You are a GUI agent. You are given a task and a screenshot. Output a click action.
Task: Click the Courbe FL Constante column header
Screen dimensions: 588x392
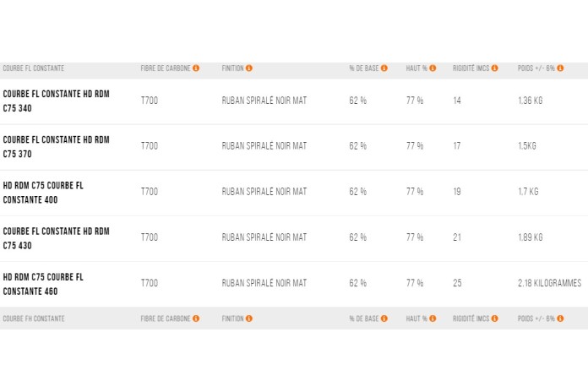pos(34,68)
